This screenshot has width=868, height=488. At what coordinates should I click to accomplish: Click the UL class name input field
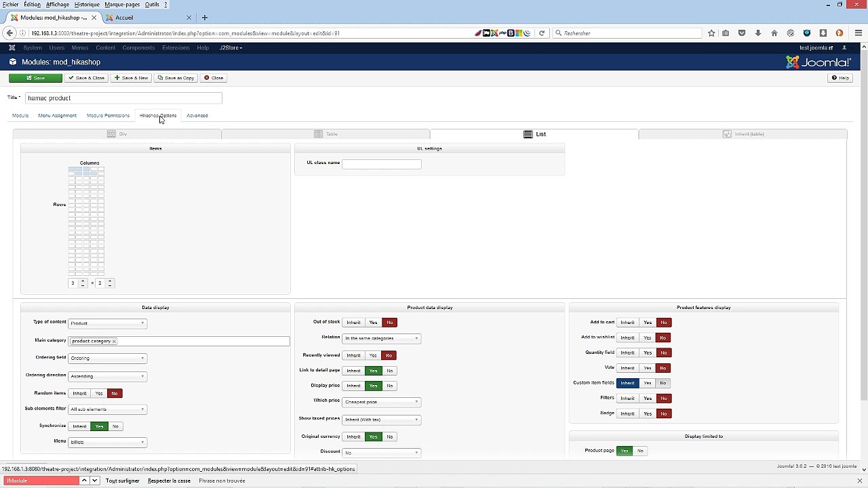tap(382, 164)
